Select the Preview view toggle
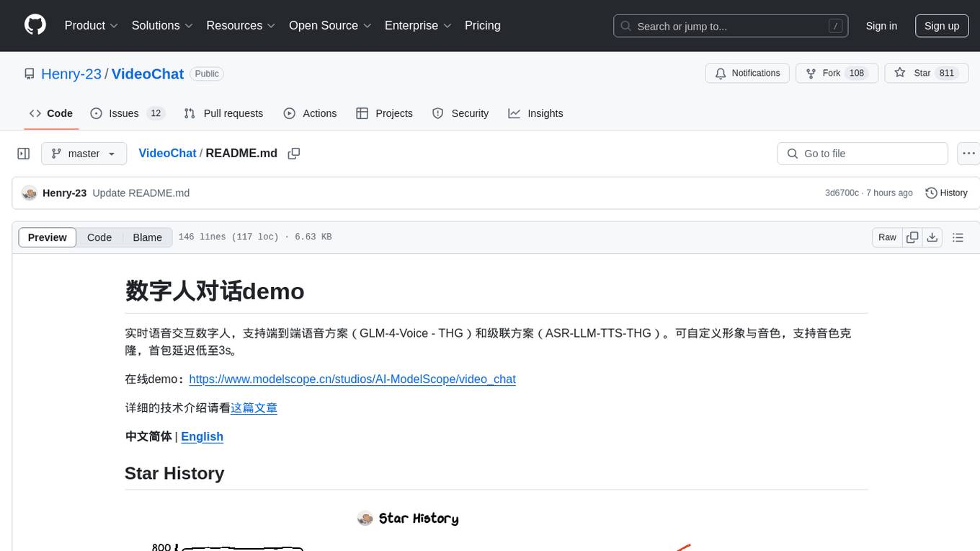This screenshot has height=551, width=980. 48,237
